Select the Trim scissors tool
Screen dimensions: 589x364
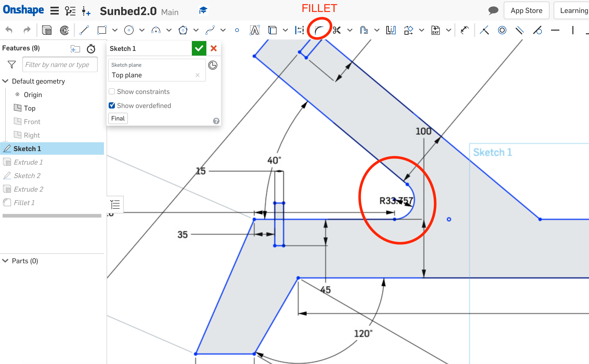pyautogui.click(x=337, y=30)
